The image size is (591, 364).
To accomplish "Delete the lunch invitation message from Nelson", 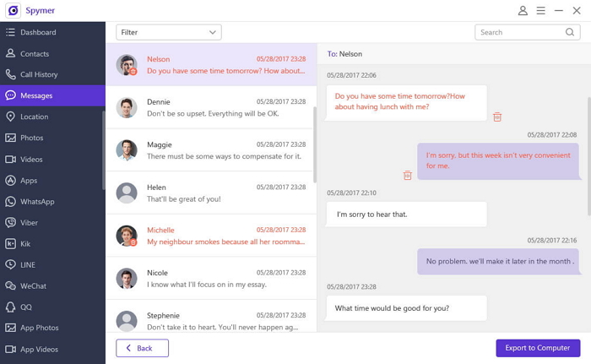I will tap(497, 117).
